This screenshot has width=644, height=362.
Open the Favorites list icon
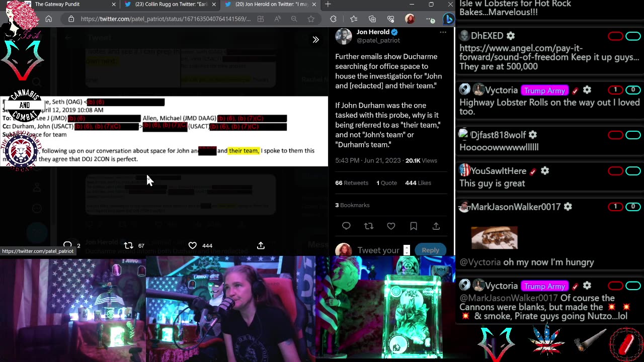pyautogui.click(x=354, y=19)
